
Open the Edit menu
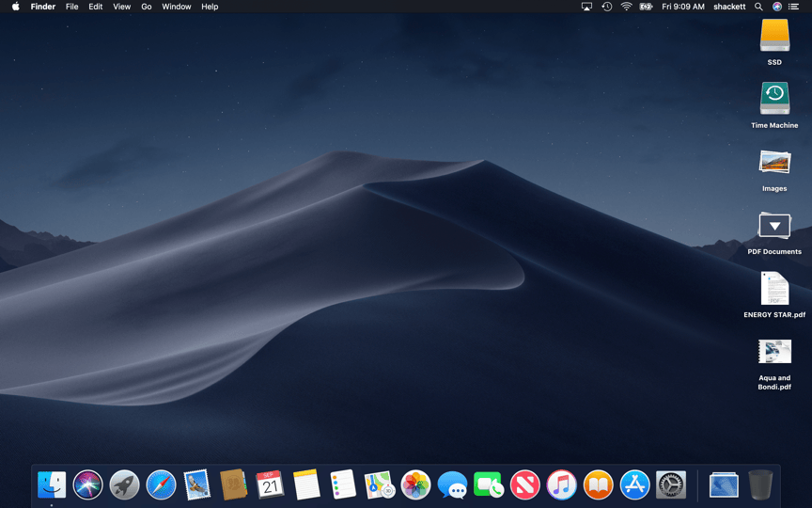95,7
